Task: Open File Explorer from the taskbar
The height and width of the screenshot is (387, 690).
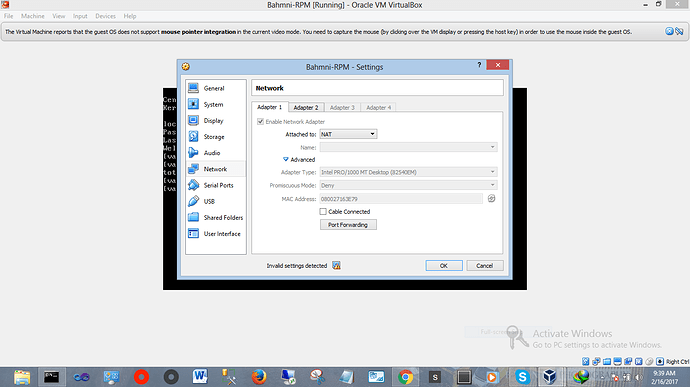Action: [x=22, y=377]
